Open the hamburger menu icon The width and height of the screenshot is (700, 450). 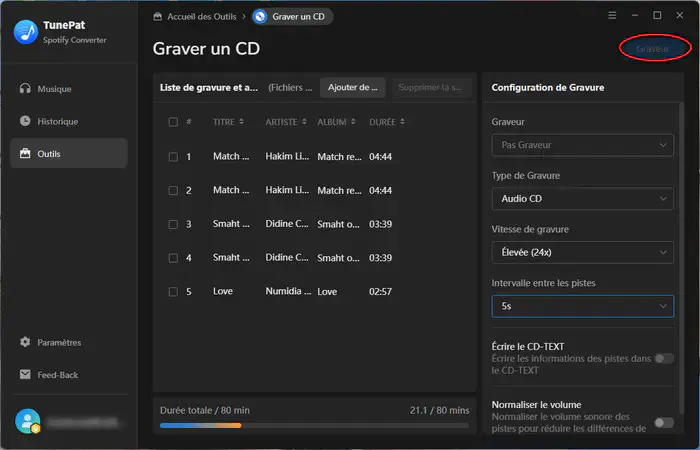(612, 15)
